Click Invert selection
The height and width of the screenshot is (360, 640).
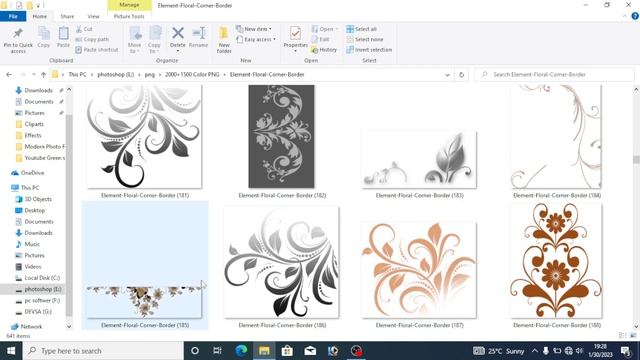(369, 49)
